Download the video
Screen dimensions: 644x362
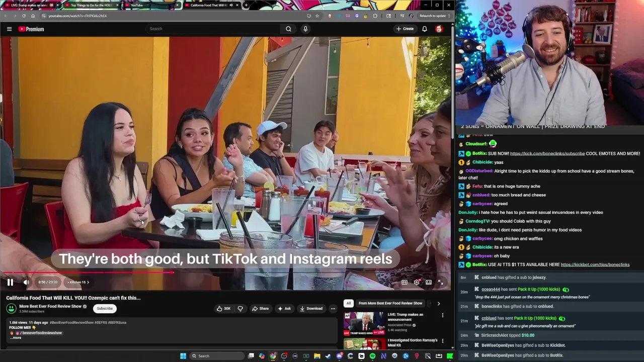311,308
